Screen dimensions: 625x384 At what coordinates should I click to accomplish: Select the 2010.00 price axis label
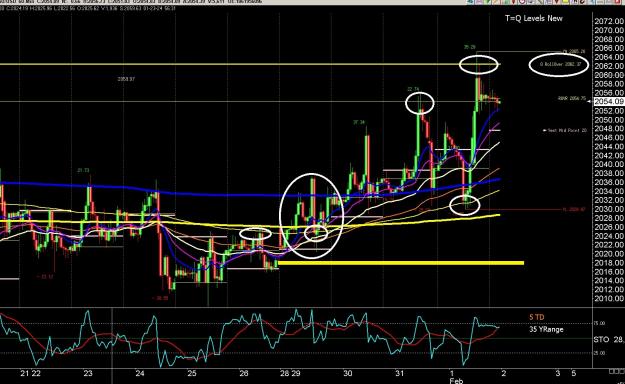609,298
